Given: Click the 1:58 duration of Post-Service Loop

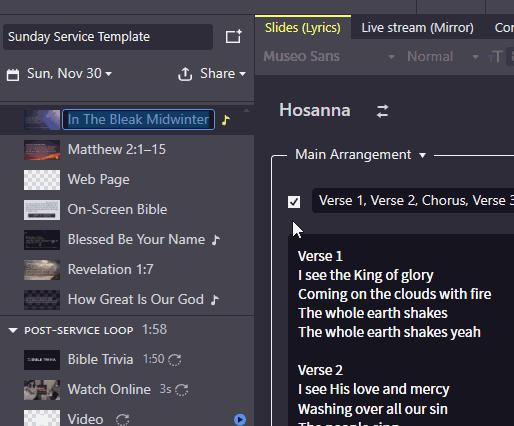Looking at the screenshot, I should [154, 330].
